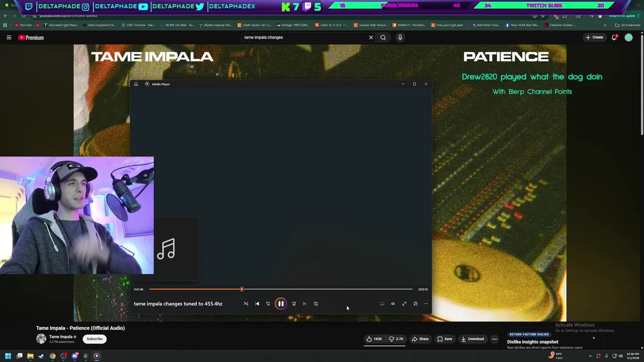Click 'Relaunch to update' in Chrome
The image size is (644, 362).
pos(623,16)
